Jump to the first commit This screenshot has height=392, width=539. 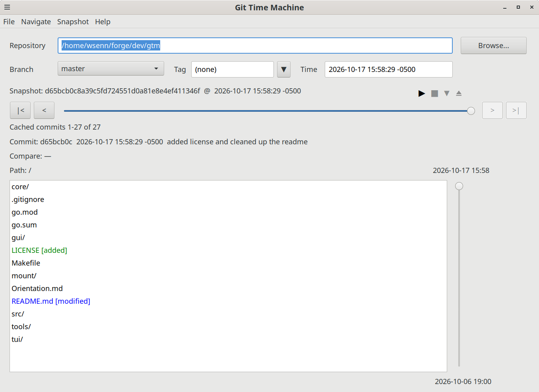click(20, 111)
